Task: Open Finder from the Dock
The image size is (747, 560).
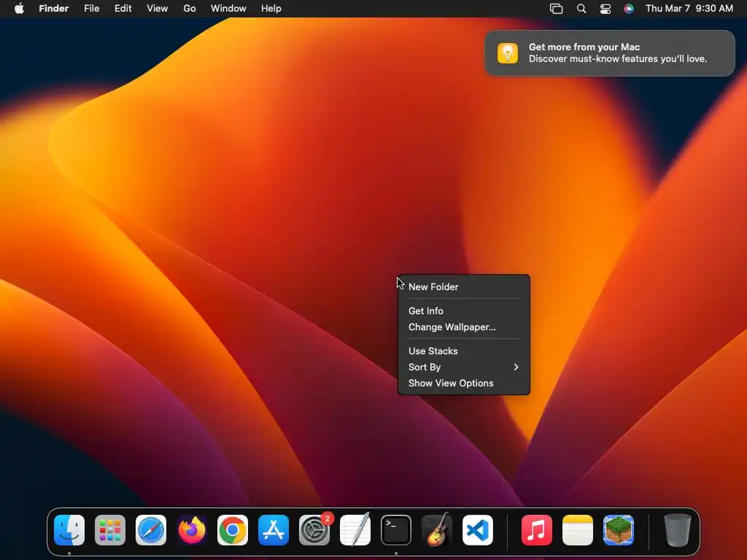Action: click(69, 529)
